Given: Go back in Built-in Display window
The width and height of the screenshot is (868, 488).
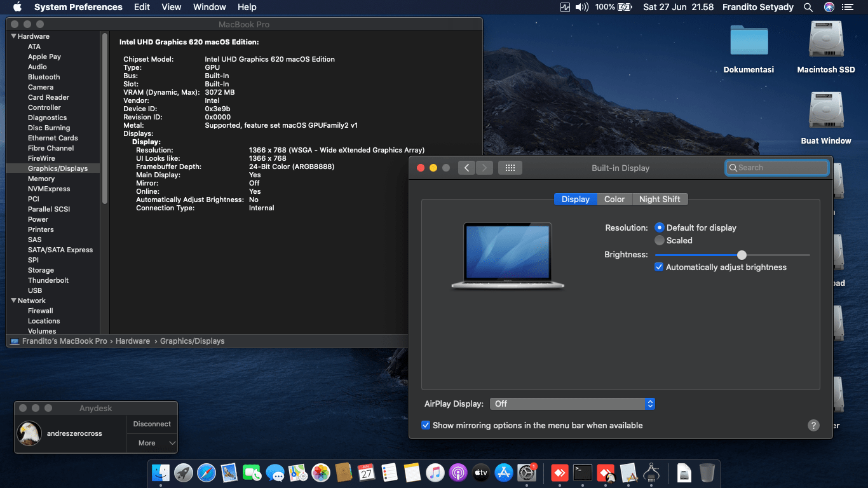Looking at the screenshot, I should pyautogui.click(x=466, y=168).
